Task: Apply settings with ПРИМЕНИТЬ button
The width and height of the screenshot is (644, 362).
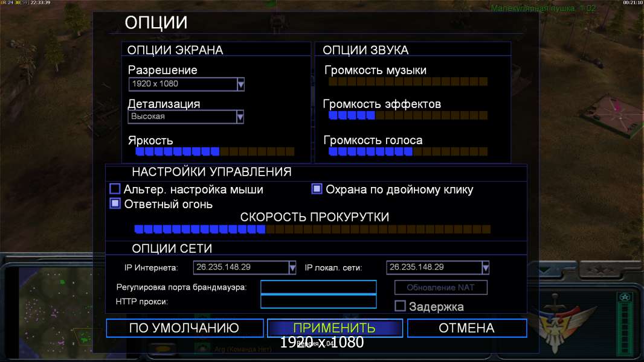Action: [335, 328]
